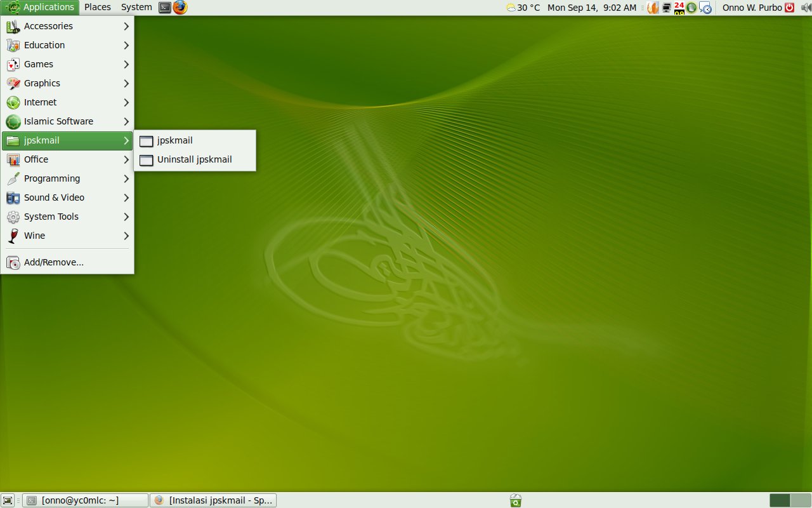Switch to the onno@yc0mlc terminal window
Viewport: 812px width, 508px height.
pos(85,500)
